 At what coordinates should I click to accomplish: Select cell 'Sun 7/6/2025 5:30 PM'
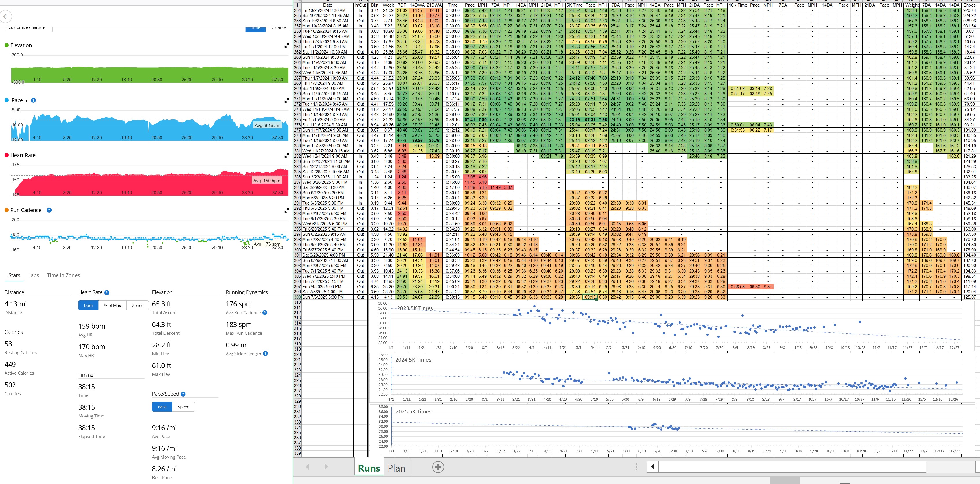tap(328, 297)
